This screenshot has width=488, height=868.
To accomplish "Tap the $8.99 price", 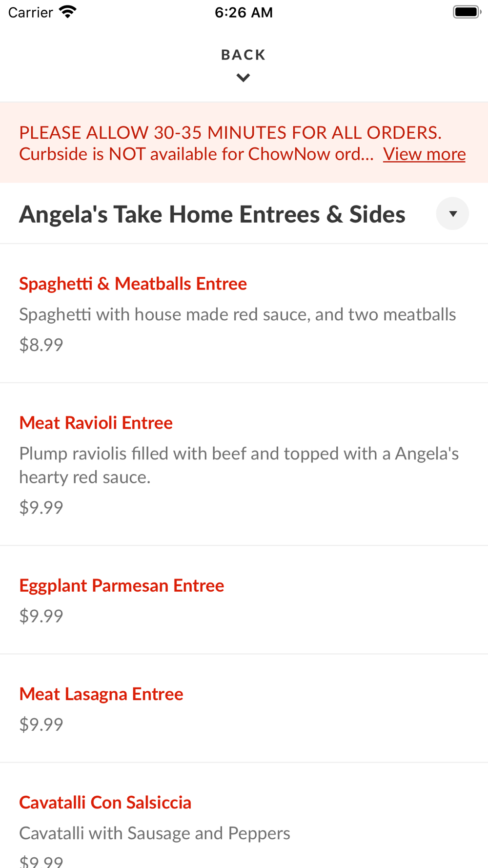I will 41,345.
